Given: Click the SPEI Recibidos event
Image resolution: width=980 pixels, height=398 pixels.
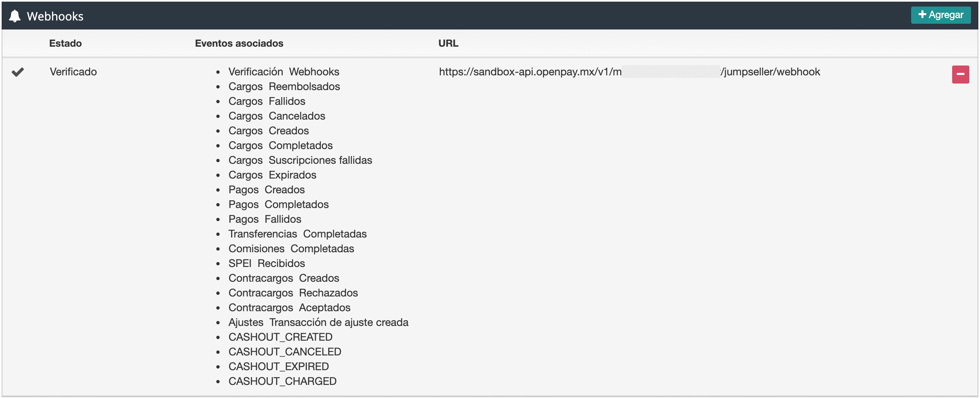Looking at the screenshot, I should [266, 264].
